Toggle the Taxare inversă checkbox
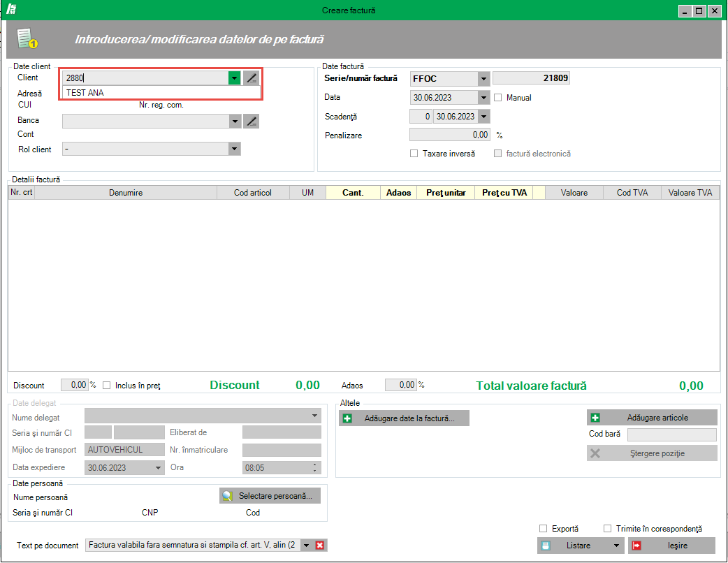Screen dimensions: 728x563 [414, 154]
